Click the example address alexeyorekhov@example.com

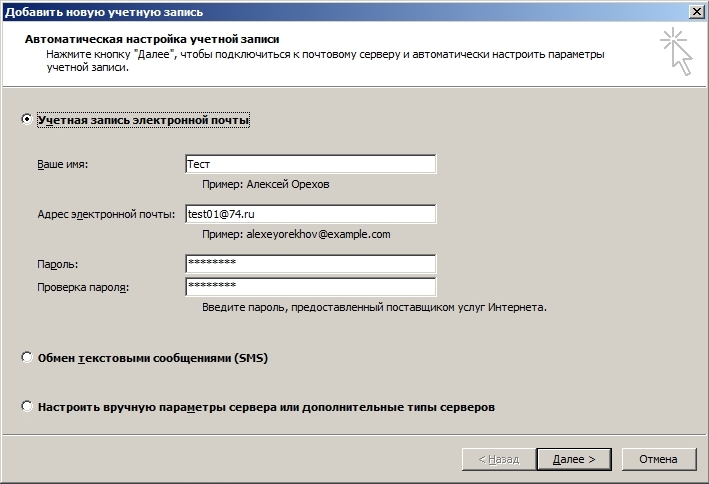(x=318, y=234)
